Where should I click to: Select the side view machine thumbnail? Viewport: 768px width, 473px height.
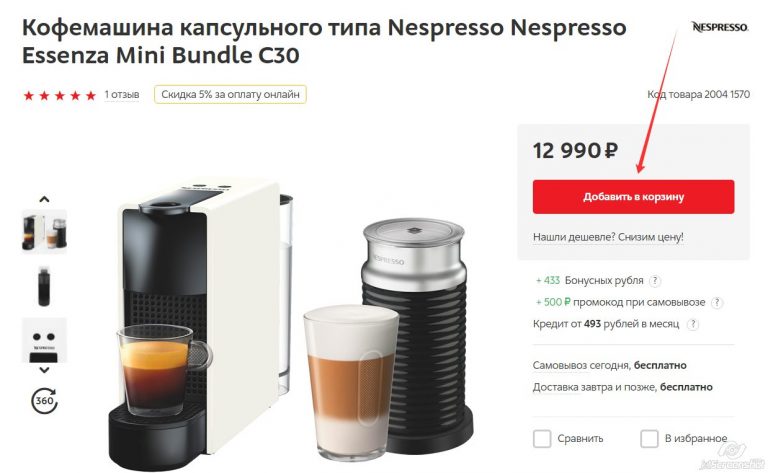44,286
